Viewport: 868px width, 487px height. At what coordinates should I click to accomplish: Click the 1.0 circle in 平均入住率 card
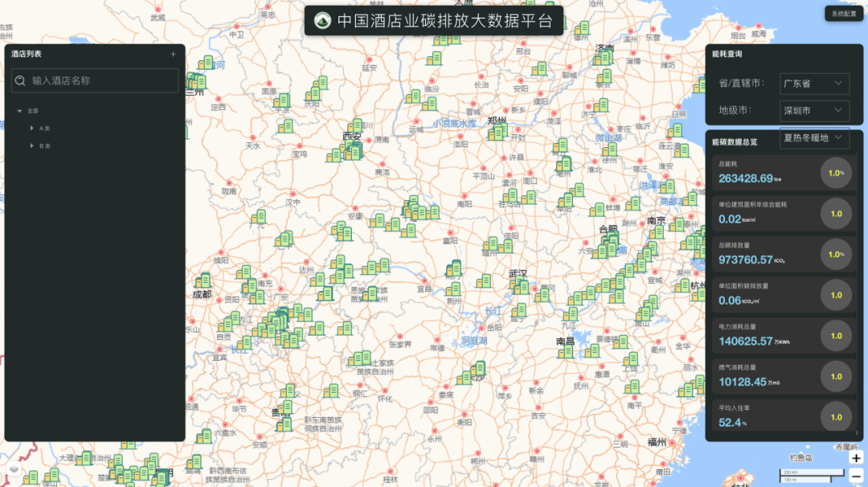(x=836, y=417)
